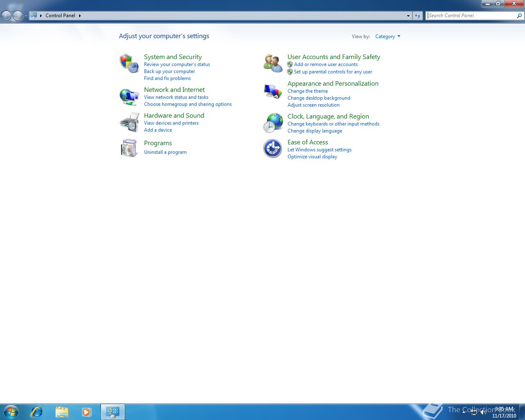Select the Ease of Access icon
The height and width of the screenshot is (420, 525).
pos(272,148)
